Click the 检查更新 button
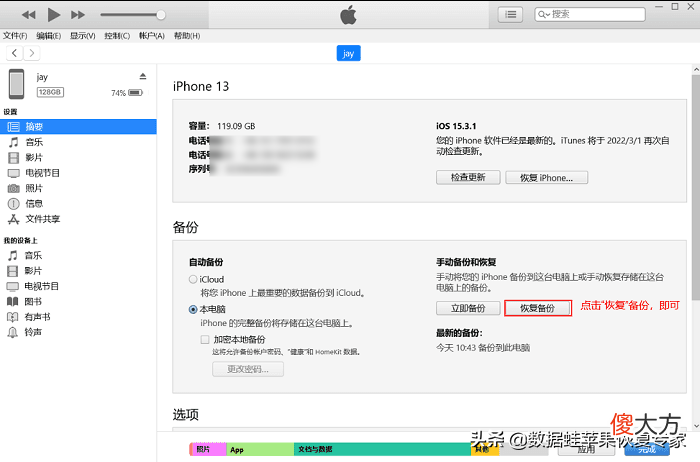Image resolution: width=700 pixels, height=462 pixels. point(468,177)
